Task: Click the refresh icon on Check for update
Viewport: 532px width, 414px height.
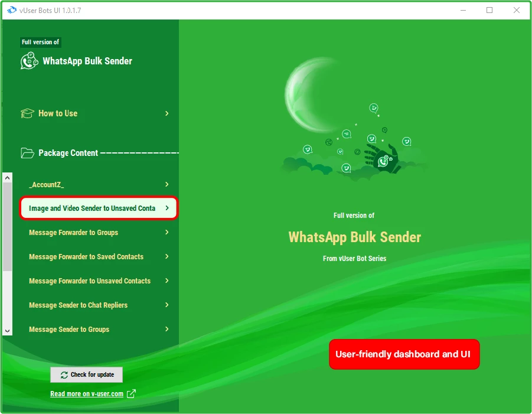Action: tap(64, 374)
